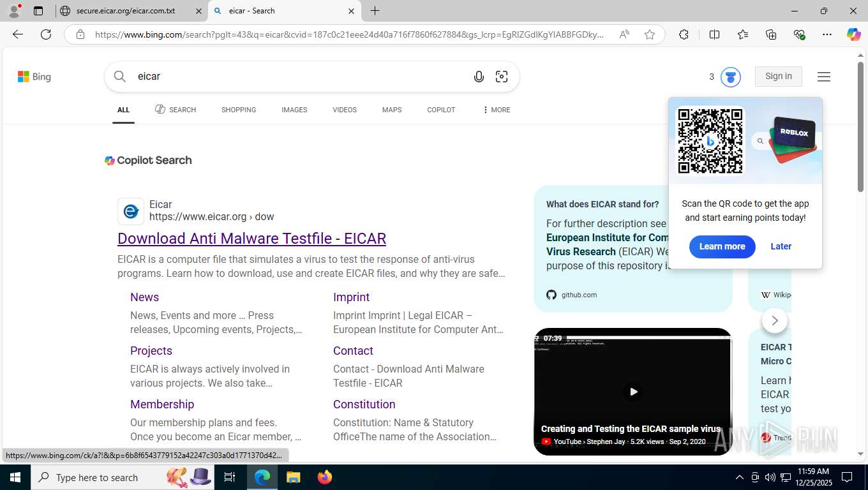Select the IMAGES tab
The image size is (868, 490).
294,110
